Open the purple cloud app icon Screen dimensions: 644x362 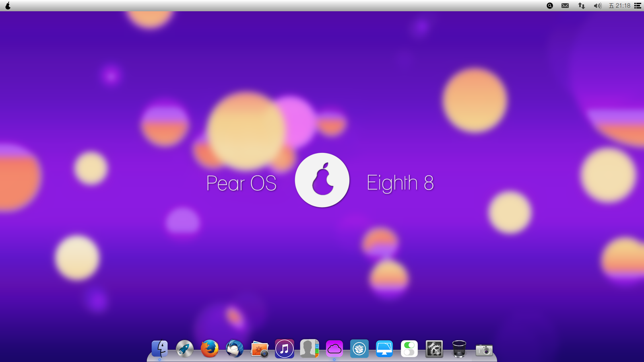(334, 349)
